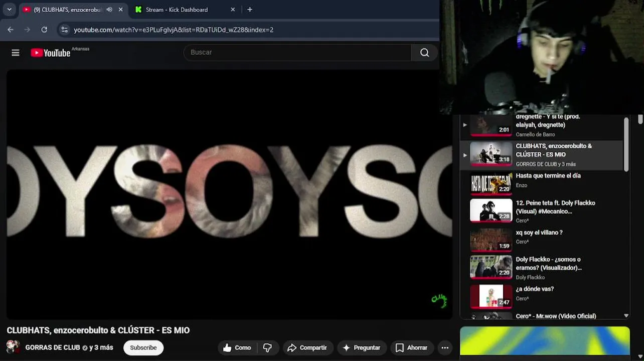Save video with Ahorrar button
This screenshot has height=361, width=644.
pyautogui.click(x=411, y=347)
